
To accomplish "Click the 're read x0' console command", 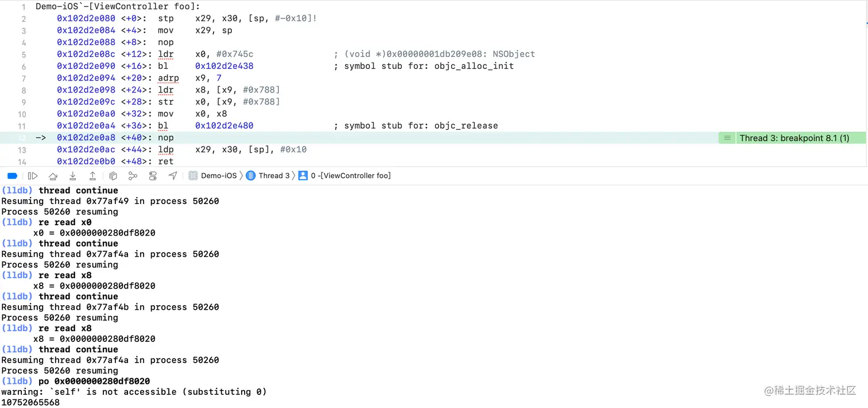I will [x=65, y=222].
